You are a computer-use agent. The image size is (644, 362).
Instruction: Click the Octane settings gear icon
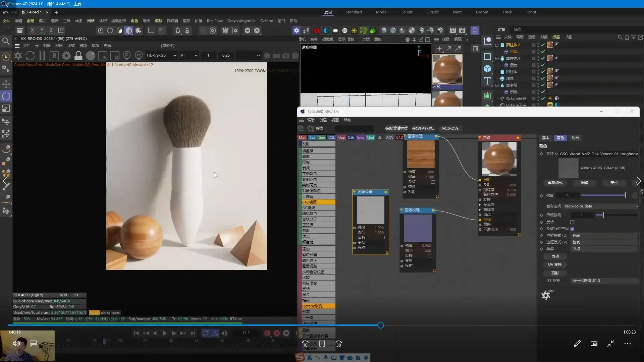coord(66,56)
